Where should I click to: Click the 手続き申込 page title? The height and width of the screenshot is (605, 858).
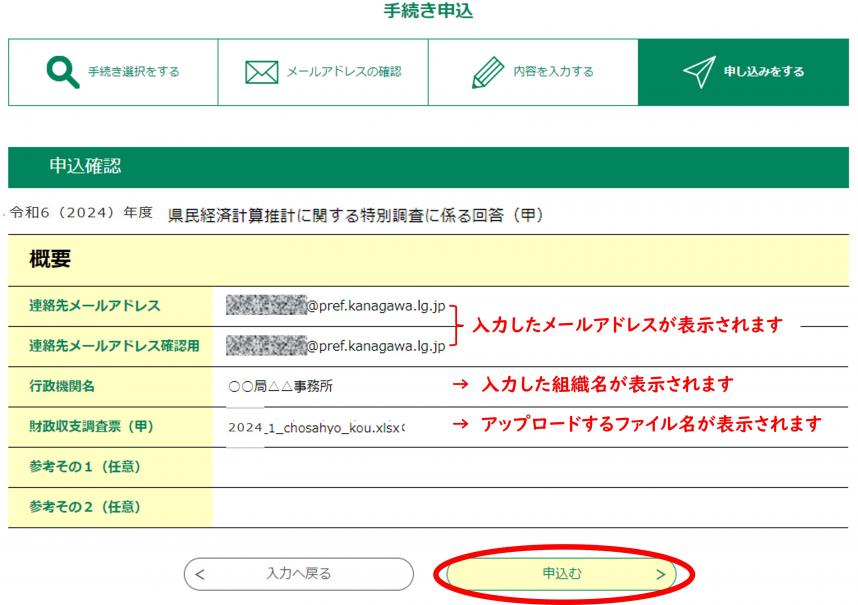(428, 12)
